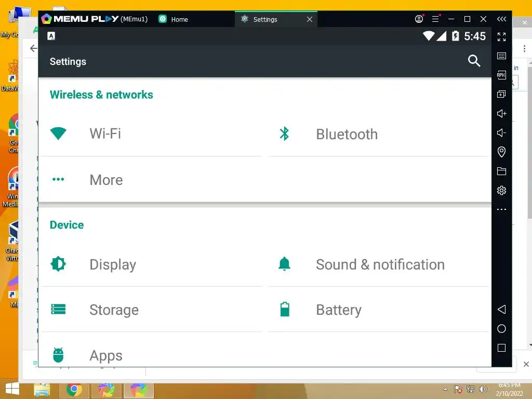Open the multi-instance manager icon in sidebar

pos(501,94)
